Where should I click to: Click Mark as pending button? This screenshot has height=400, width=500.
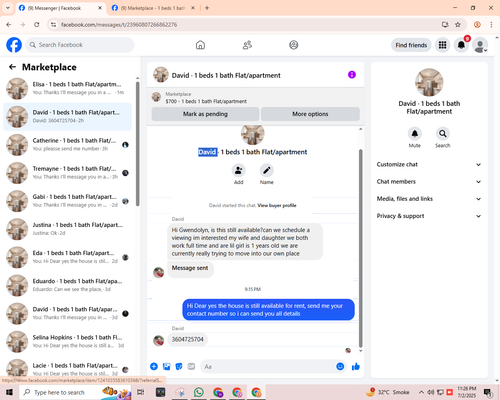click(x=205, y=114)
